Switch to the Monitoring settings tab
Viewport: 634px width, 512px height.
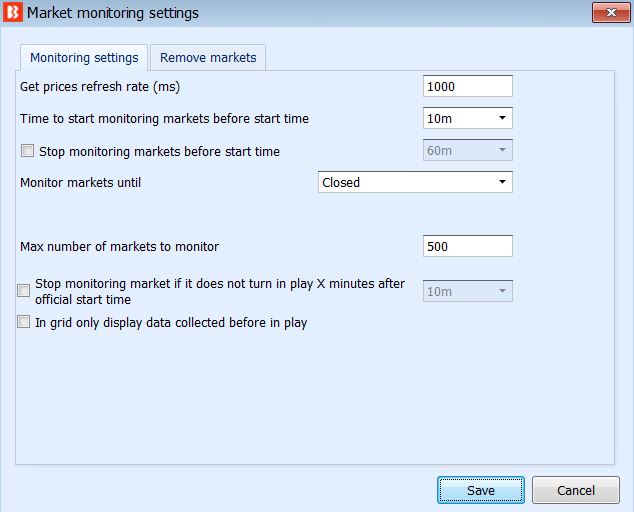coord(84,57)
